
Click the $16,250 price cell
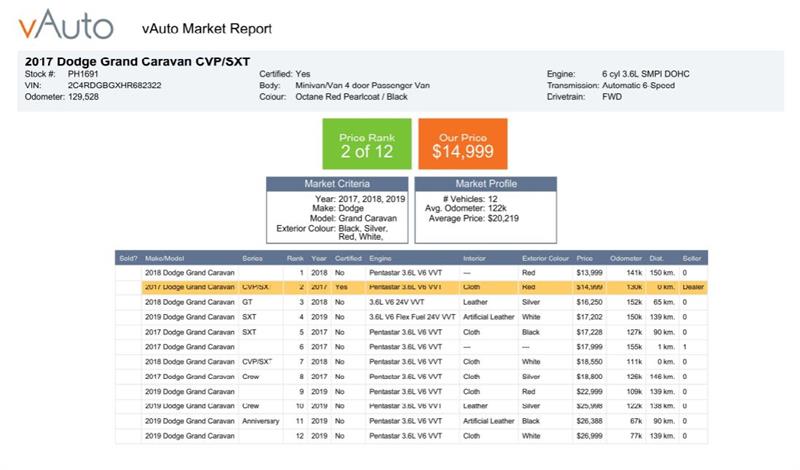point(589,302)
